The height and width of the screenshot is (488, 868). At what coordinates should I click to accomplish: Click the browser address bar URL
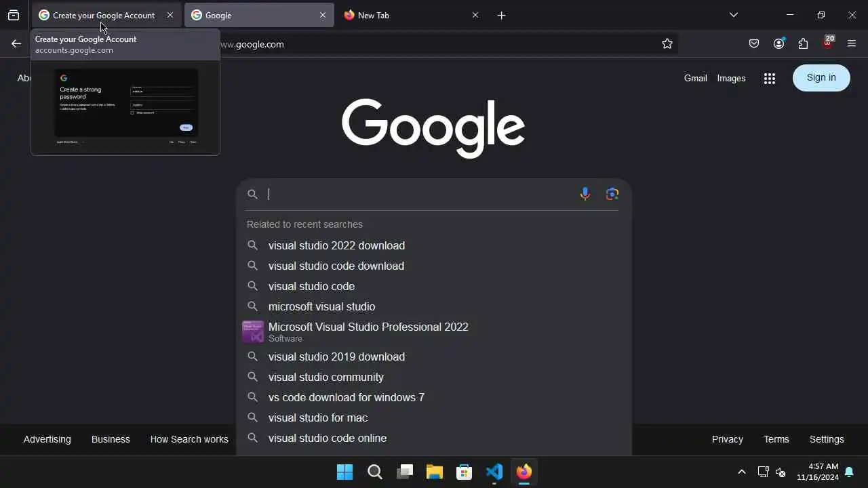(252, 44)
